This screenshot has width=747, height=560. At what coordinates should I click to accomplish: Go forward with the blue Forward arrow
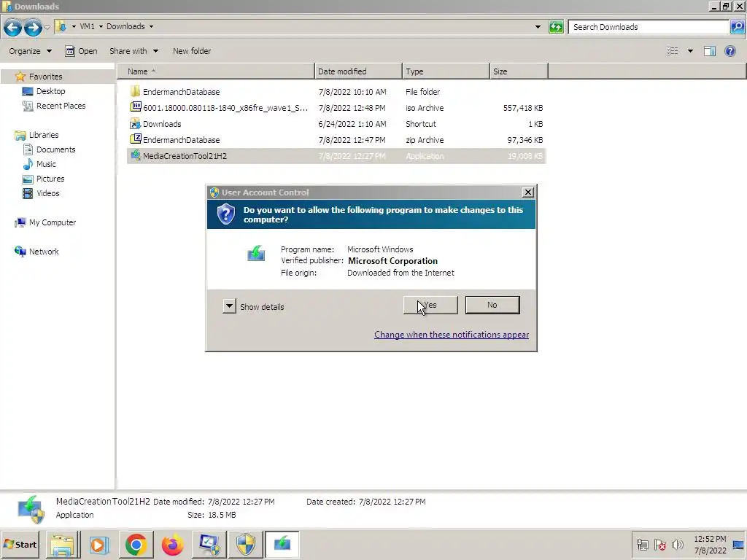click(33, 27)
